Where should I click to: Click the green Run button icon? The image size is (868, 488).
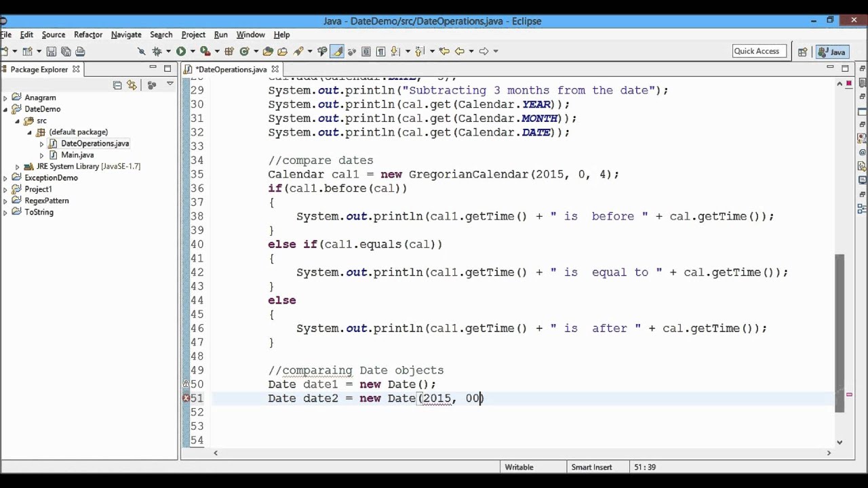click(x=180, y=52)
